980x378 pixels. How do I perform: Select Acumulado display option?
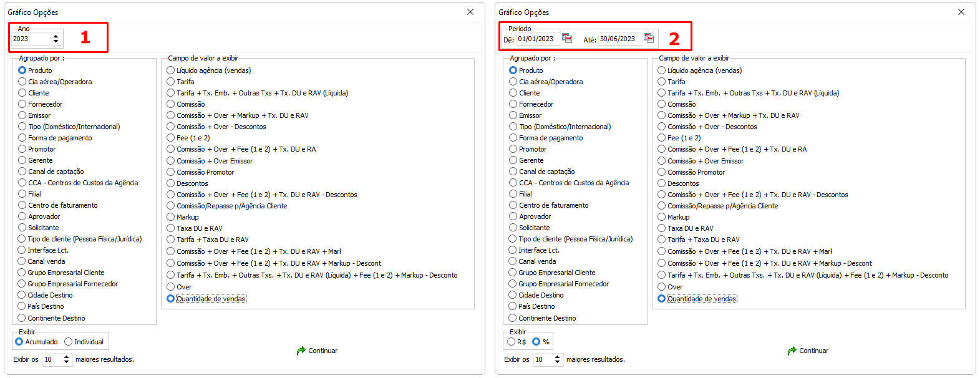click(x=37, y=342)
